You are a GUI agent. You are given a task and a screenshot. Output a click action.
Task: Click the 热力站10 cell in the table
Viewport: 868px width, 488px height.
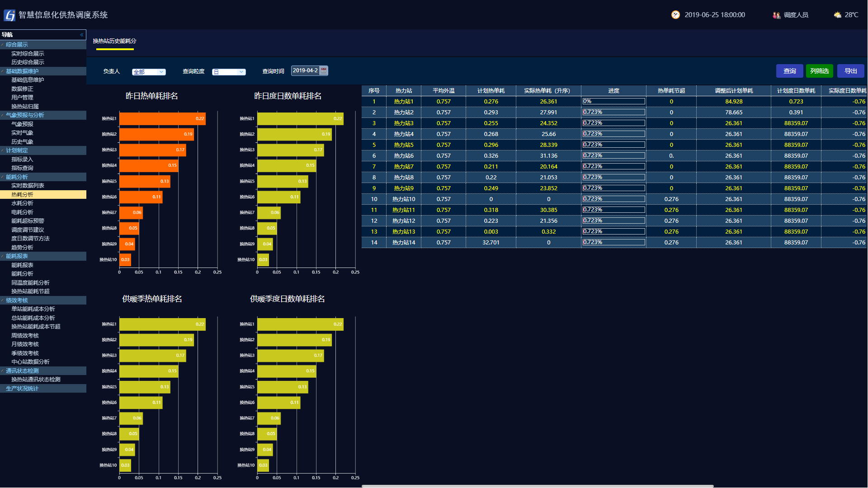[404, 199]
